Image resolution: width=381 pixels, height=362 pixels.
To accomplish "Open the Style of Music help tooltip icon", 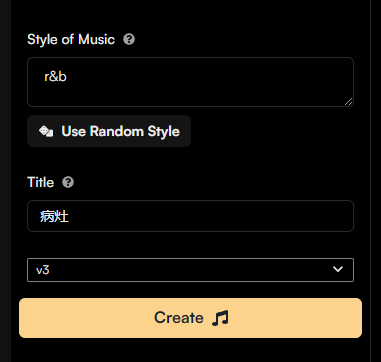I will (129, 39).
